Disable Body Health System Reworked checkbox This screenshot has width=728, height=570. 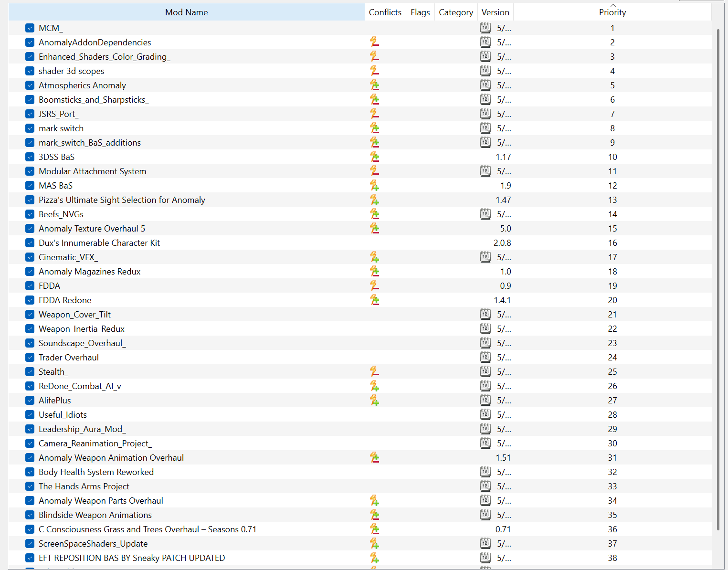30,472
